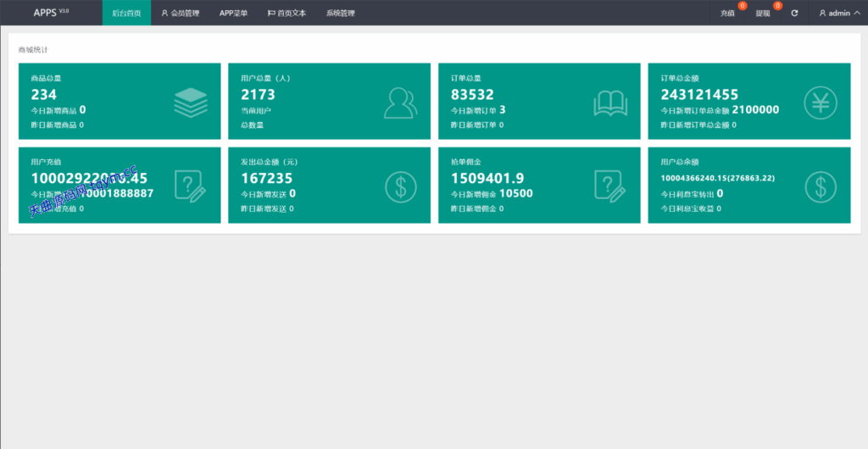Click the 发出总金额 value 167235
Screen dimensions: 868x449
(x=267, y=178)
